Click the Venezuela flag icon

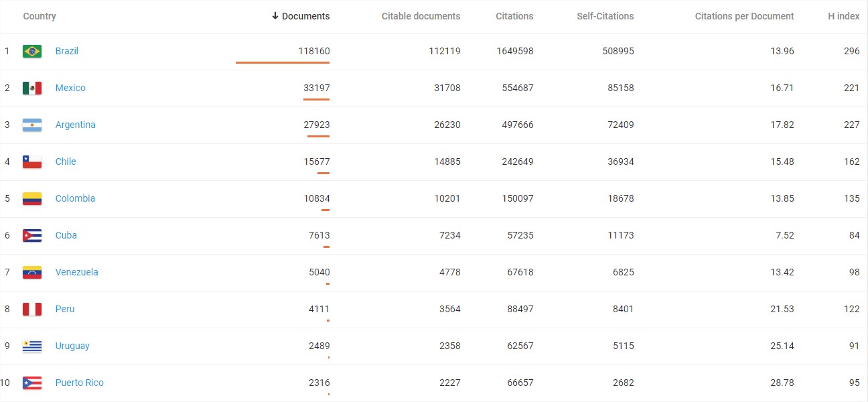[32, 273]
